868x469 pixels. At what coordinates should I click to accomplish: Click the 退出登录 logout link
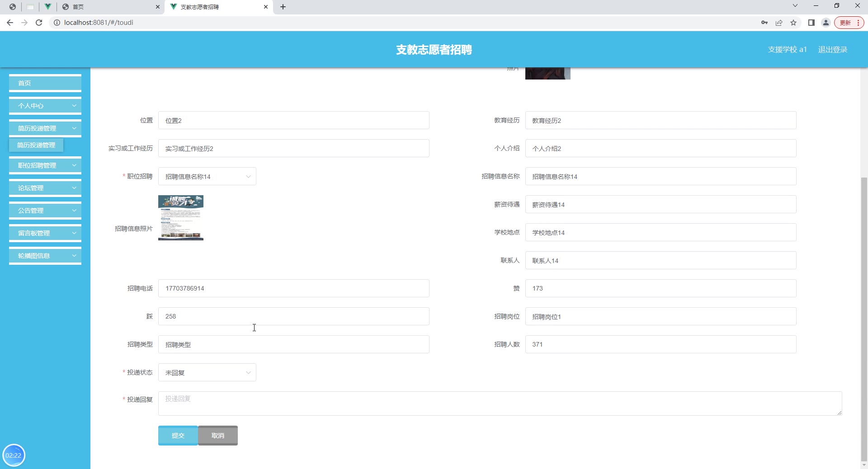(x=832, y=50)
